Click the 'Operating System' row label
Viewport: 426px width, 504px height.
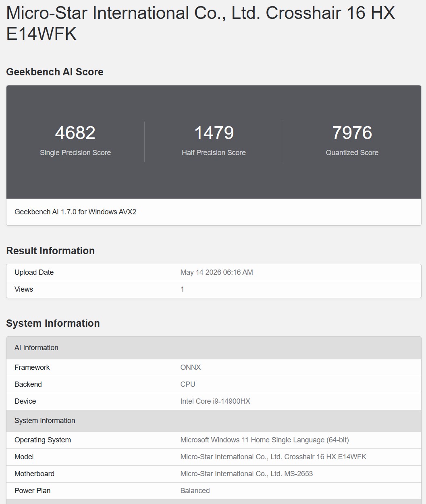[x=43, y=440]
